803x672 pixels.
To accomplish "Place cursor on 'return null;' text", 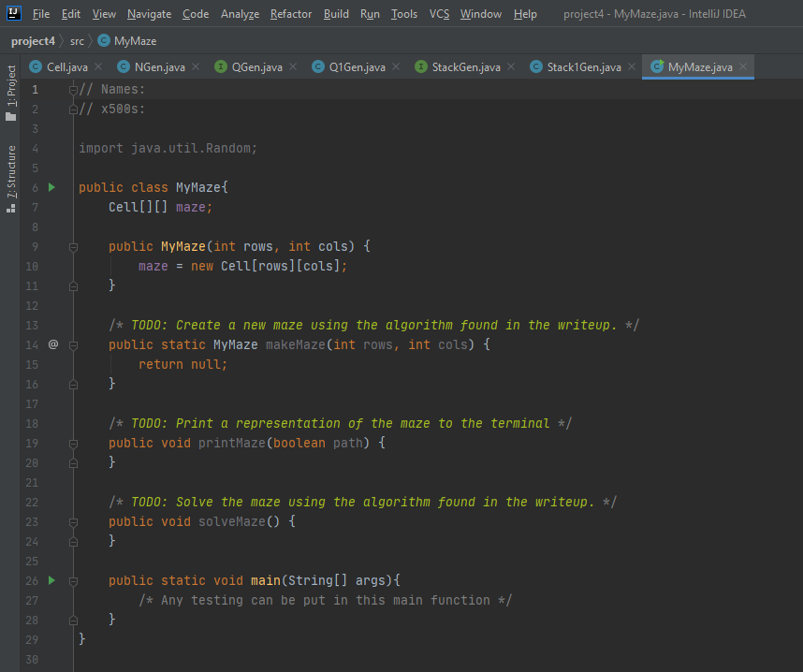I will 182,364.
